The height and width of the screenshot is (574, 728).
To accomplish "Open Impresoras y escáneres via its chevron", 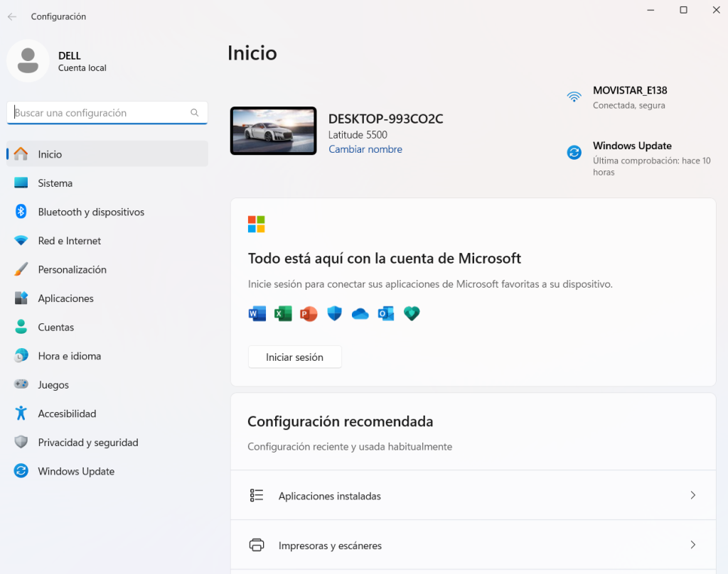I will click(x=692, y=545).
